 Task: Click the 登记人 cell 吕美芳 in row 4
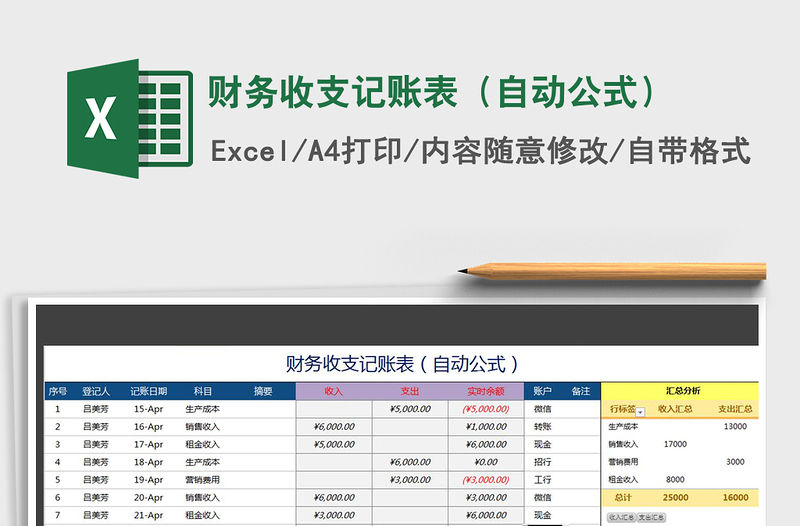pos(96,462)
